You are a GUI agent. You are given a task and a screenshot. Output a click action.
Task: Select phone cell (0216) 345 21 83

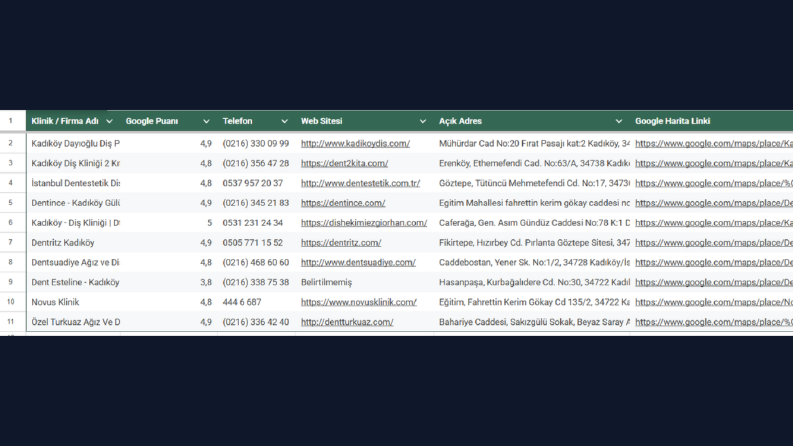256,203
